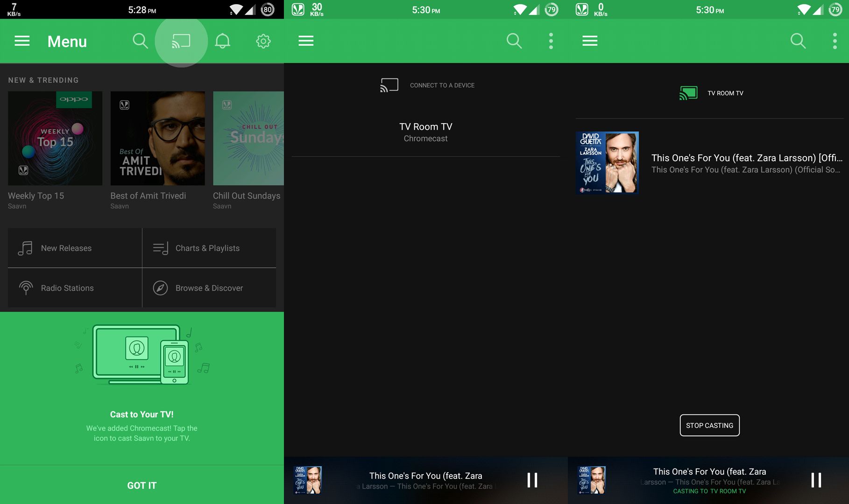The height and width of the screenshot is (504, 849).
Task: Open Browse & Discover section
Action: point(209,288)
